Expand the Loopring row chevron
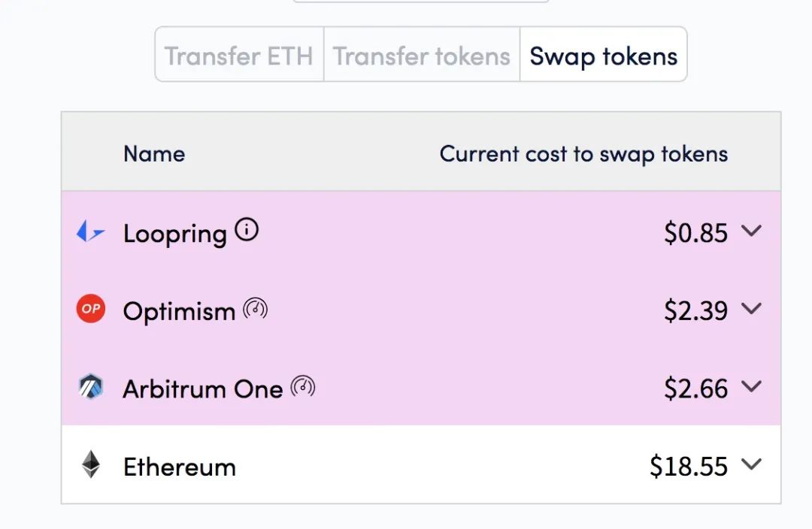The image size is (812, 529). [751, 231]
